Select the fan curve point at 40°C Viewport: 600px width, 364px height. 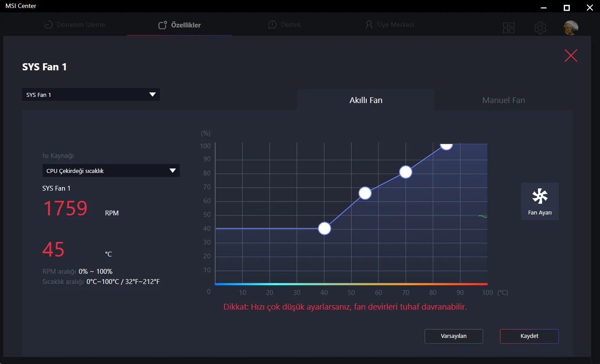coord(325,229)
